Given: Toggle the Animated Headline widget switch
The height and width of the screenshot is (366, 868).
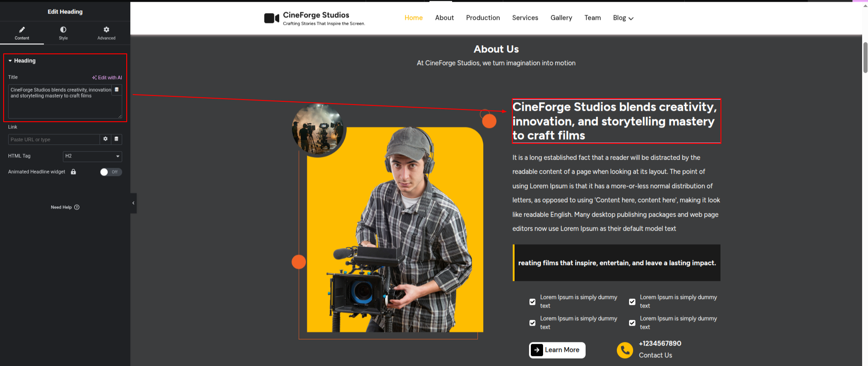Looking at the screenshot, I should coord(111,172).
